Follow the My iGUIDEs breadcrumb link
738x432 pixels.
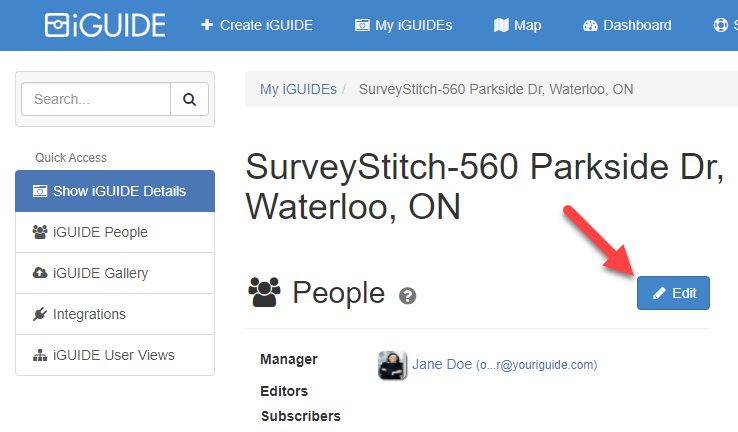point(298,89)
